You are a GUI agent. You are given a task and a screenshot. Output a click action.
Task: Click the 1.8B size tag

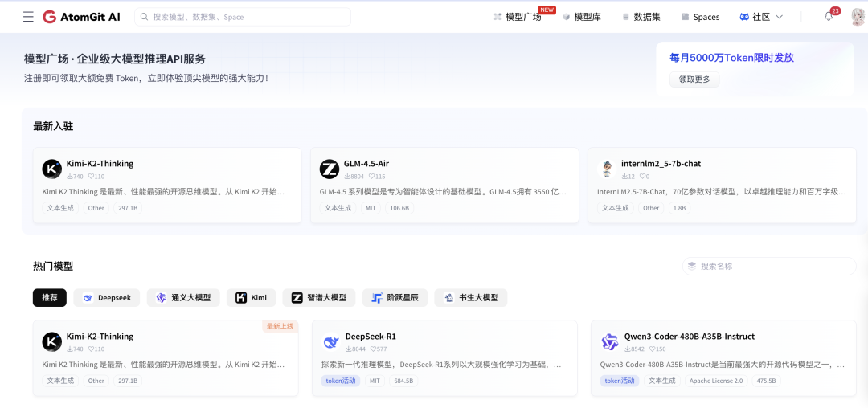click(679, 209)
